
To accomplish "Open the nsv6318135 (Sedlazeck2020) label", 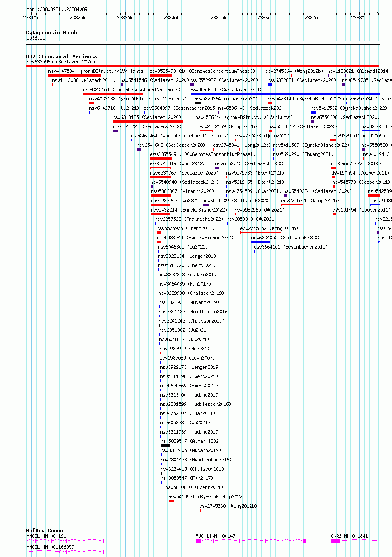I will point(147,117).
